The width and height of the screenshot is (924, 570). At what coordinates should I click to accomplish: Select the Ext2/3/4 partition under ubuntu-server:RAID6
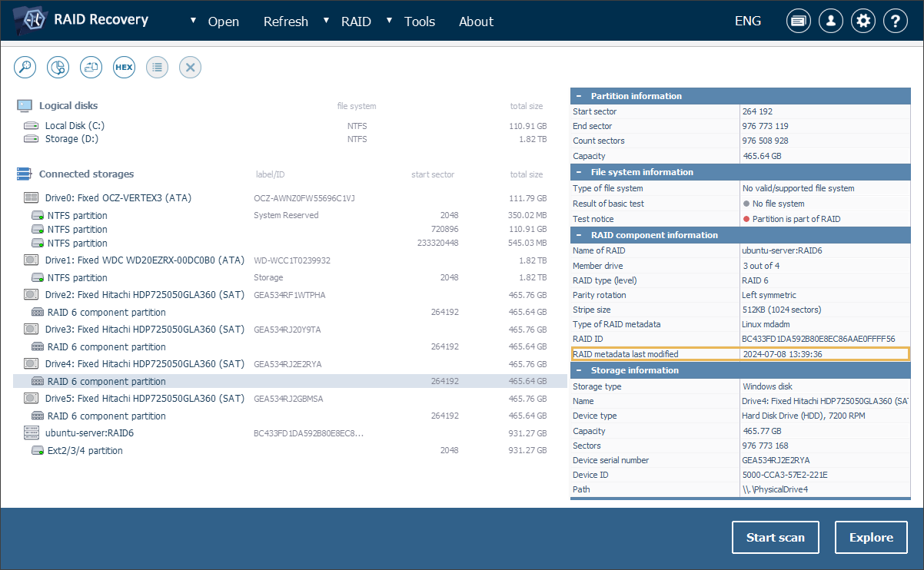point(85,451)
